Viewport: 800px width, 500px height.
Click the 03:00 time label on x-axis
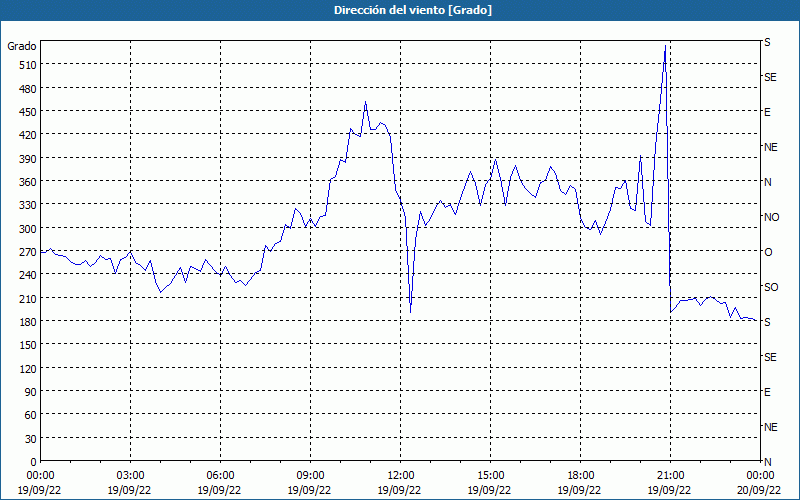pyautogui.click(x=130, y=476)
